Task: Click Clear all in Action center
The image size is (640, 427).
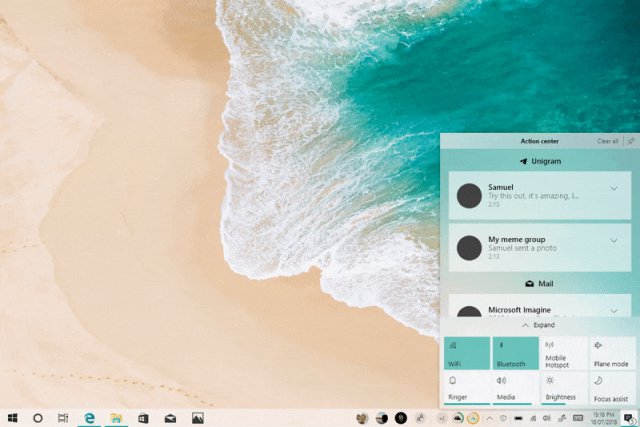Action: coord(607,141)
